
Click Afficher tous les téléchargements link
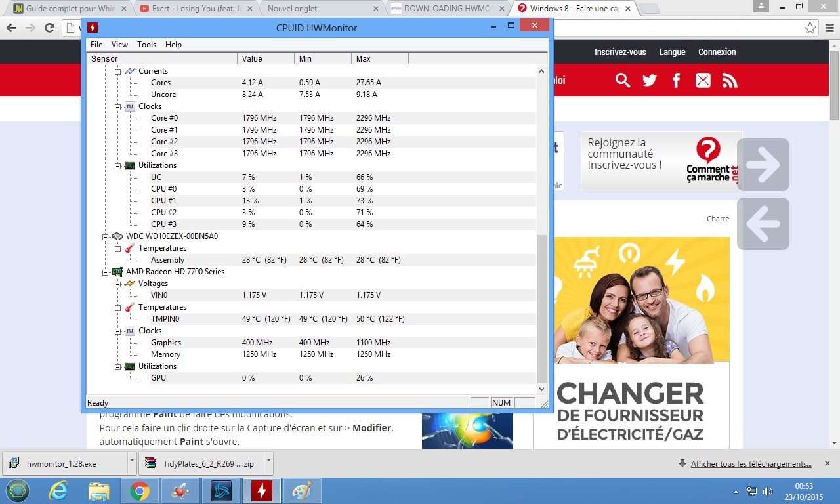751,464
